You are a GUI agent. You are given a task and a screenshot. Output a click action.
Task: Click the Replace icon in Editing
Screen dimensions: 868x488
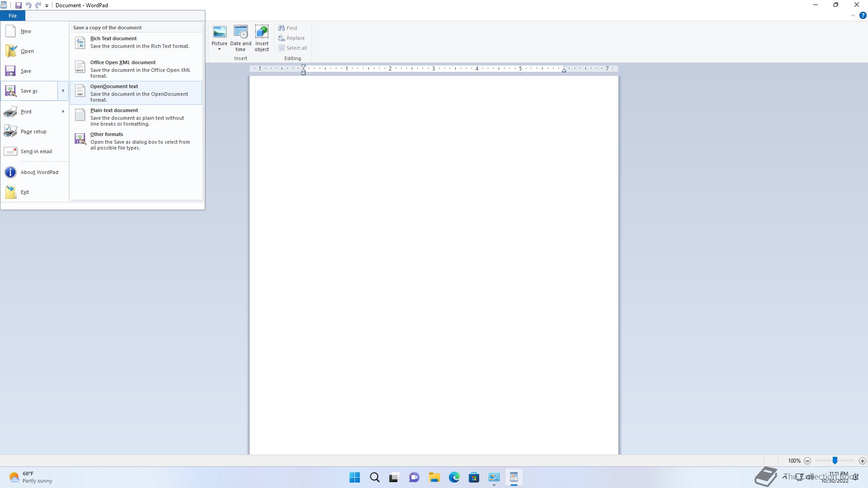(282, 38)
